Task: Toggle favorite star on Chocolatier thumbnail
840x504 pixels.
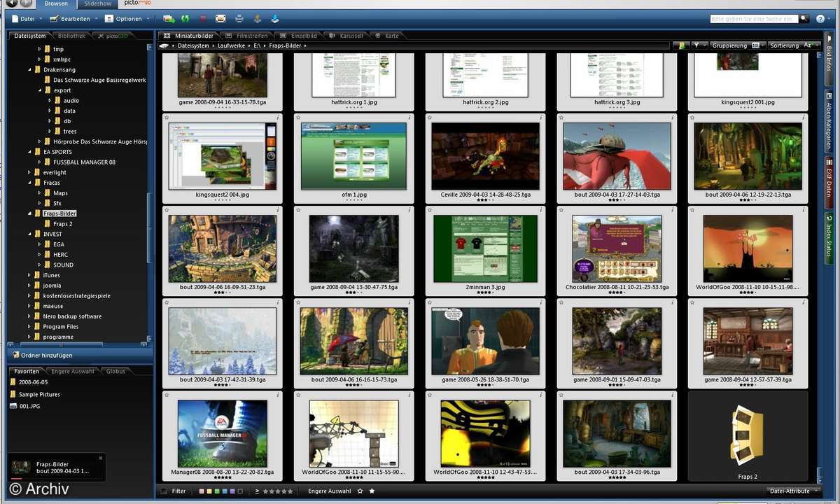Action: coord(562,209)
